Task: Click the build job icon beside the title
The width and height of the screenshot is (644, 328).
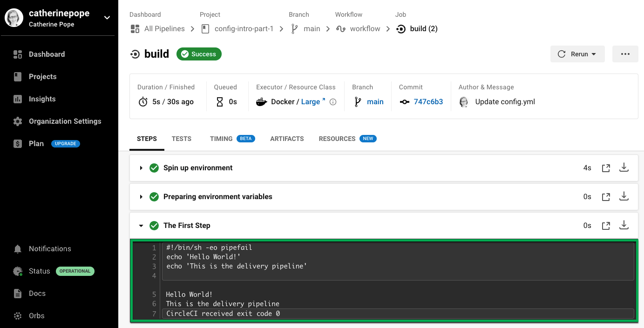Action: point(135,54)
